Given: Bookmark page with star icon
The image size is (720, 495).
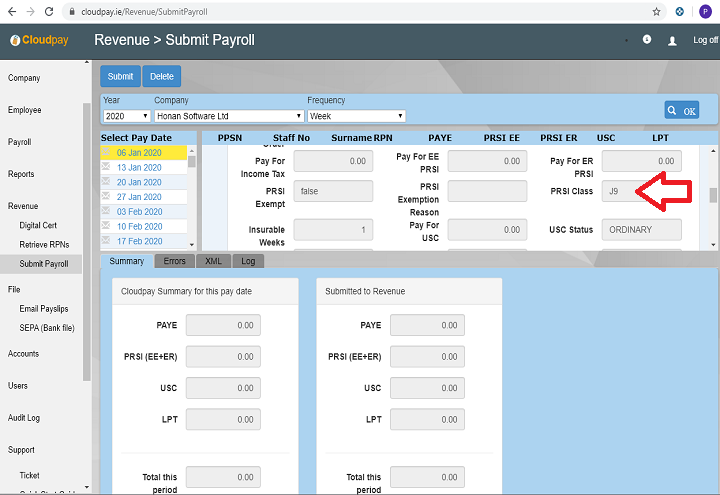Looking at the screenshot, I should point(656,11).
